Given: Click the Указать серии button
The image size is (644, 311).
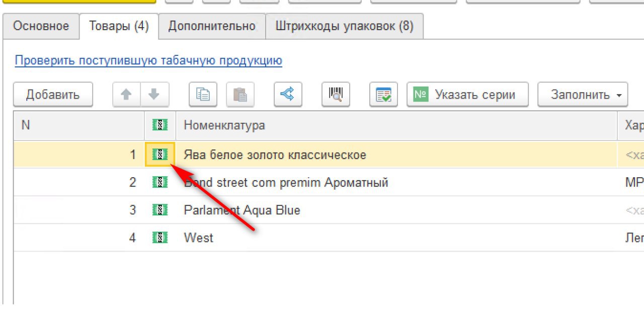Looking at the screenshot, I should pos(467,95).
